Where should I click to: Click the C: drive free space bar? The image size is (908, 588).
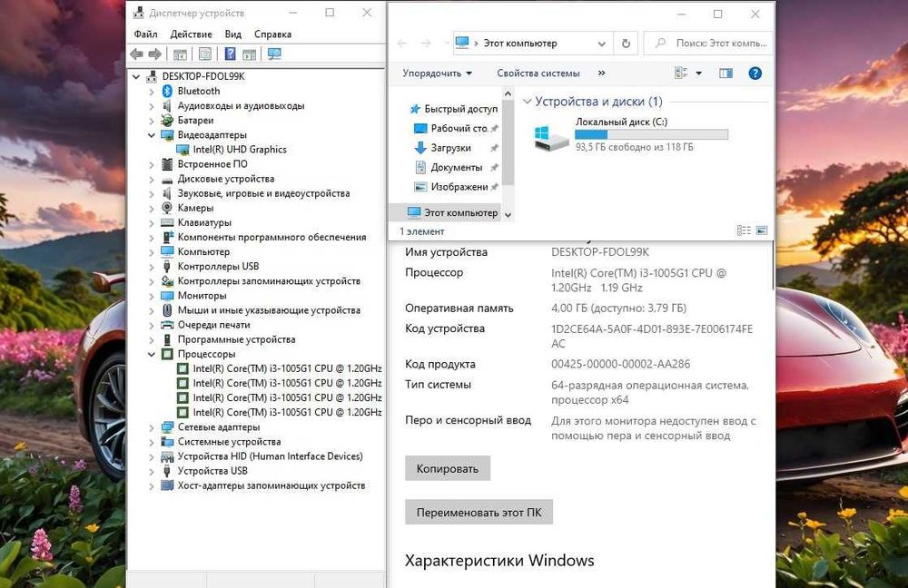pyautogui.click(x=651, y=134)
